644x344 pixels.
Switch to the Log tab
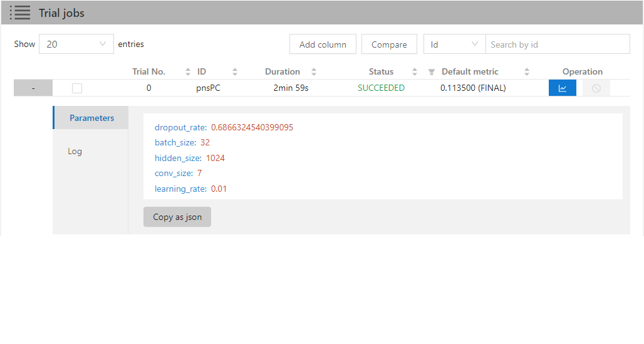tap(75, 151)
